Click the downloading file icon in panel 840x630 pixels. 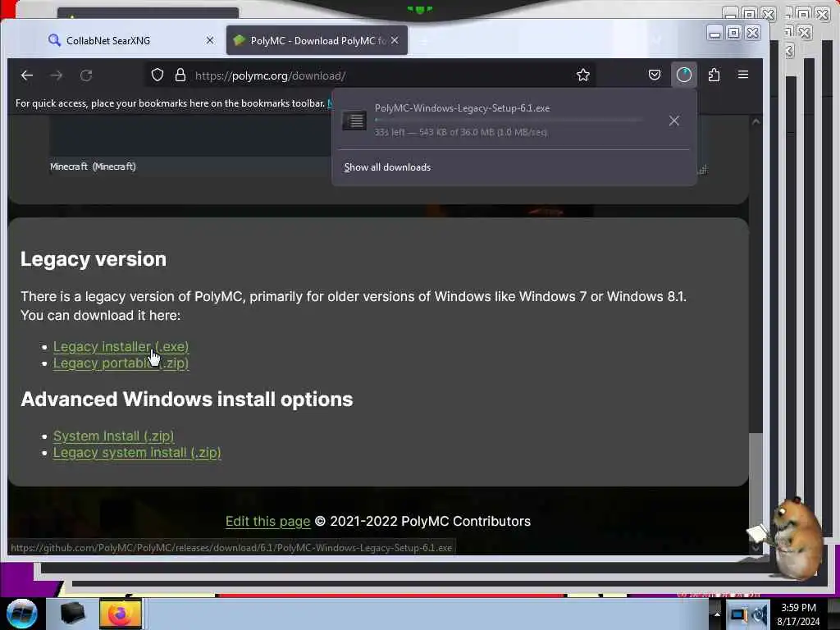354,121
